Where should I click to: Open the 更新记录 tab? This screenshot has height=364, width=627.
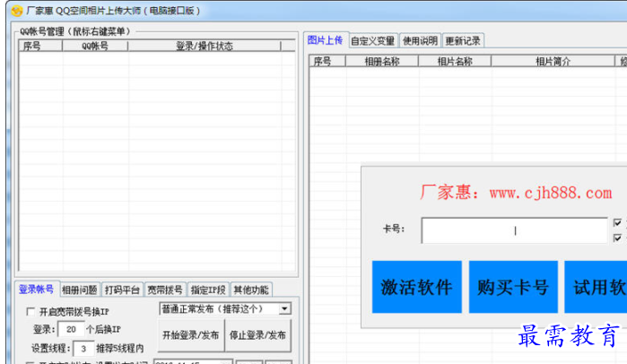point(463,40)
